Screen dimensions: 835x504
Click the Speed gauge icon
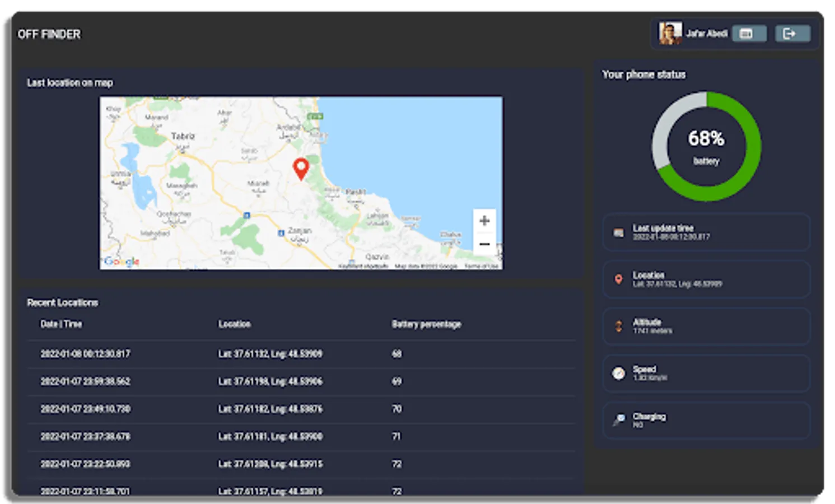618,374
